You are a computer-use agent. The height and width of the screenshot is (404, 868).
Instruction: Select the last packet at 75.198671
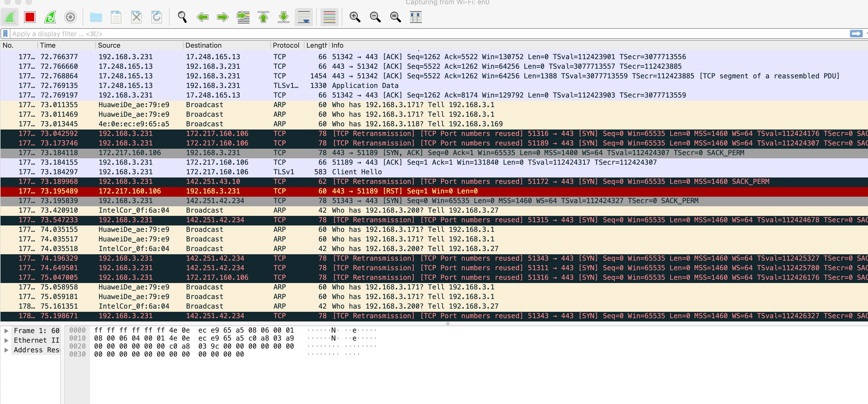[434, 316]
